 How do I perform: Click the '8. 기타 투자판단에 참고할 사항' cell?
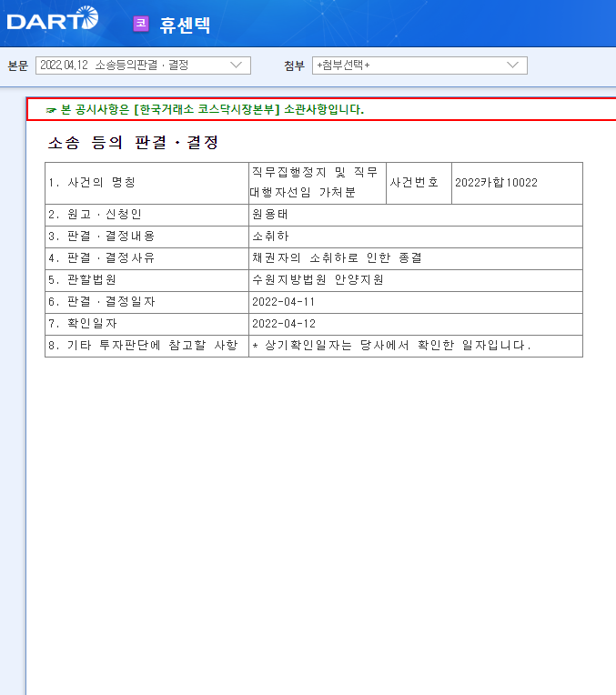(146, 346)
